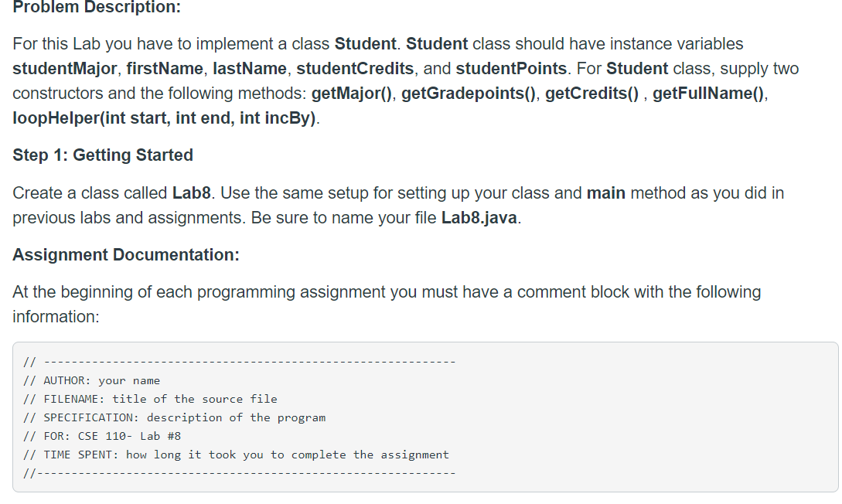Click the AUTHOR comment line in code block
This screenshot has width=842, height=504.
click(x=92, y=380)
